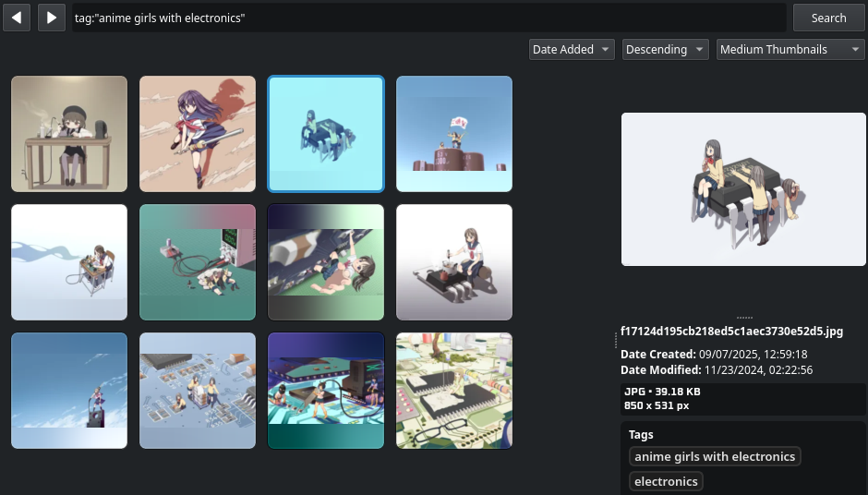The width and height of the screenshot is (868, 495).
Task: Click the 'anime girls with electronics' tag
Action: coord(715,456)
